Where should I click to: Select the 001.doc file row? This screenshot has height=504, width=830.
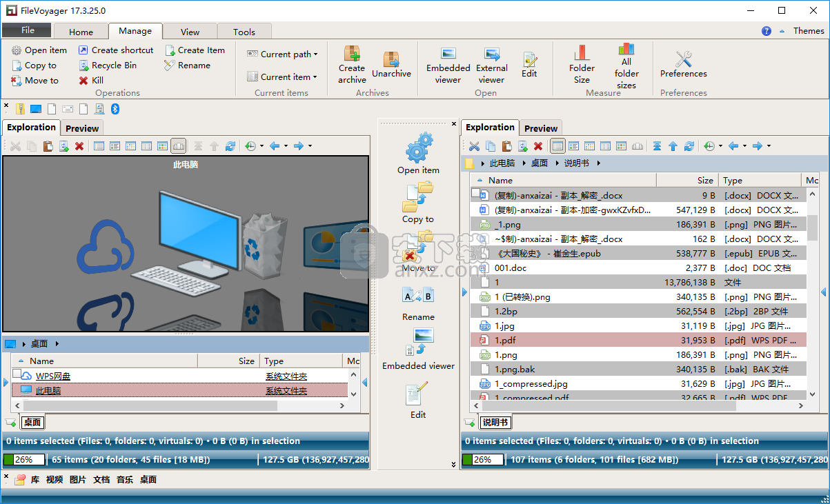coord(638,268)
